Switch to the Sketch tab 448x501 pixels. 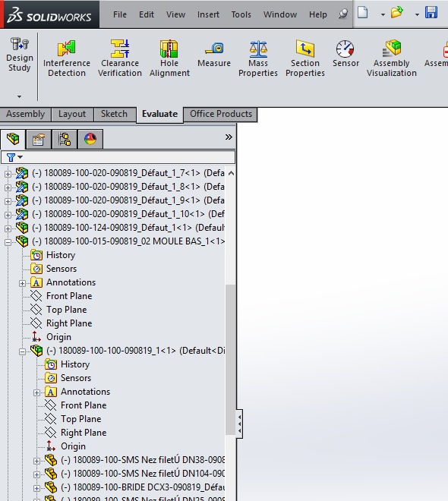114,114
